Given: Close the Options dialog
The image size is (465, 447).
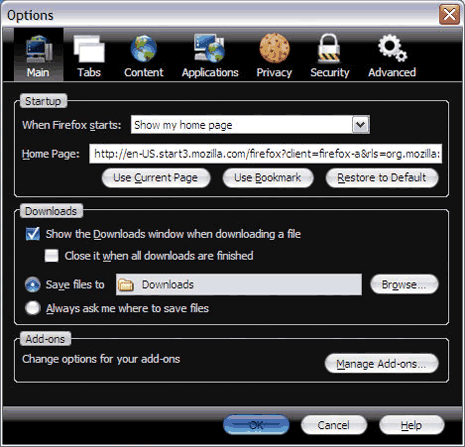Looking at the screenshot, I should coord(450,15).
